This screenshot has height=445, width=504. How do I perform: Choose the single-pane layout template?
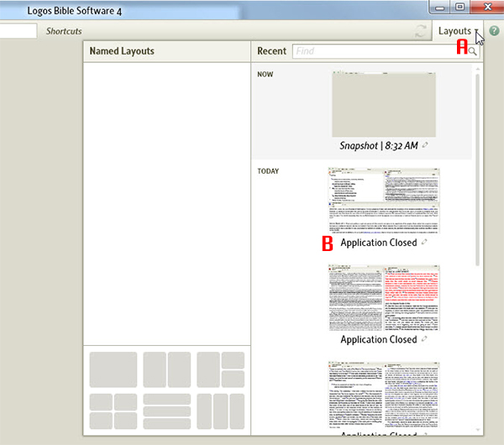point(113,369)
